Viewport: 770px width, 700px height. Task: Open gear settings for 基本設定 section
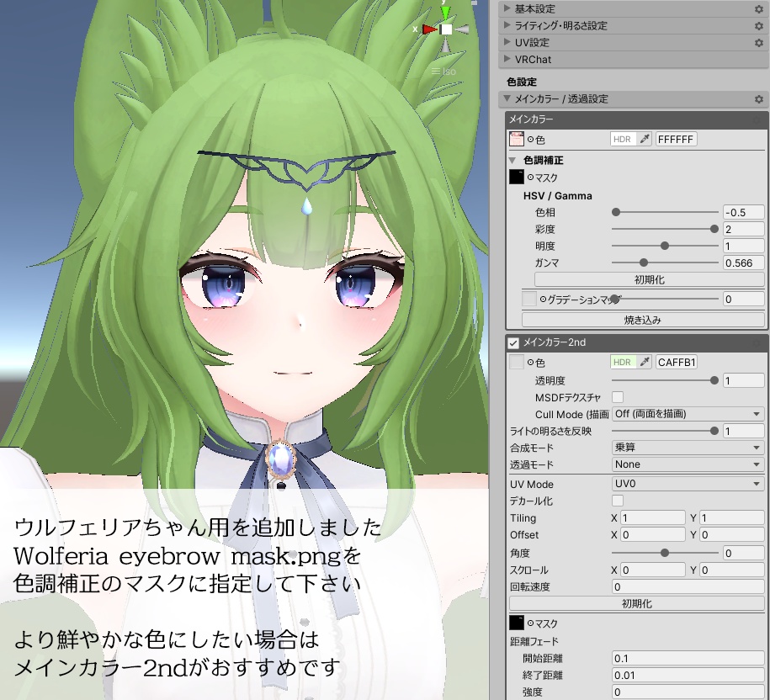tap(759, 9)
